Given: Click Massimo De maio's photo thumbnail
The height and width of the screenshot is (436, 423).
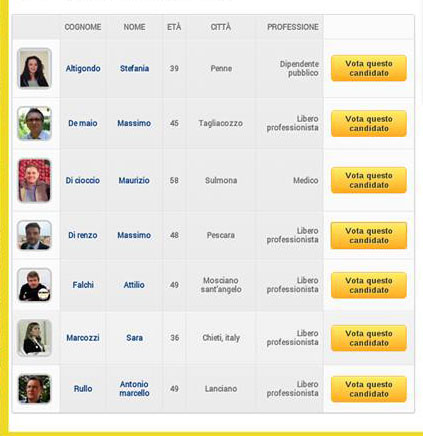Looking at the screenshot, I should tap(34, 123).
